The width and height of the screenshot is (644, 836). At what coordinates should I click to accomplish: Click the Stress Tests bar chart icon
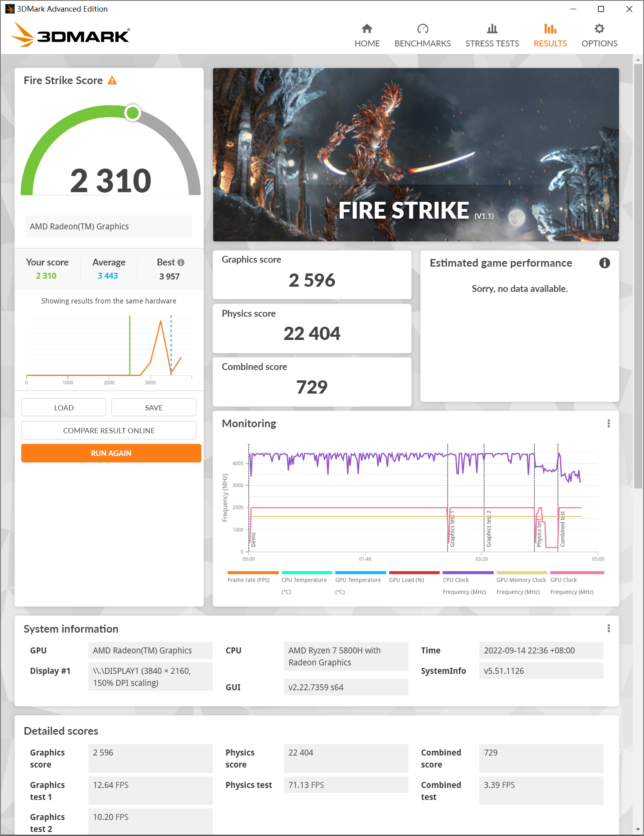492,28
